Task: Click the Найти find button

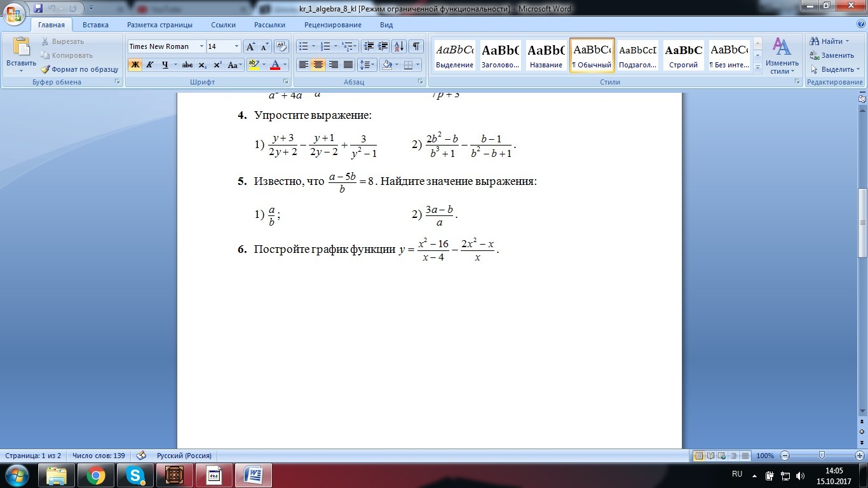Action: point(830,41)
